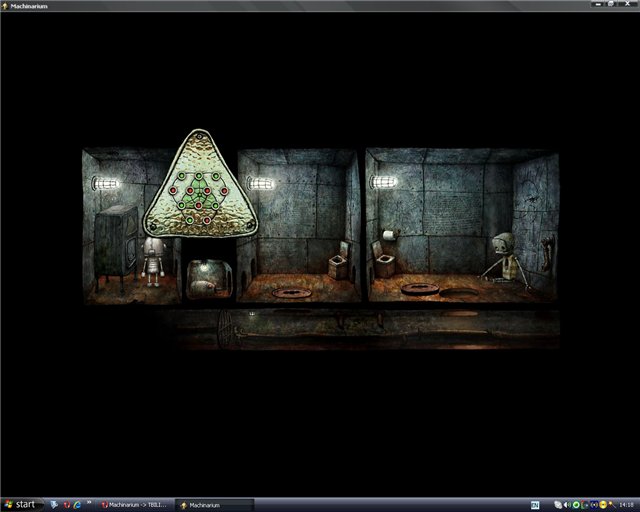Open the Windows start menu
The image size is (640, 512).
point(20,505)
